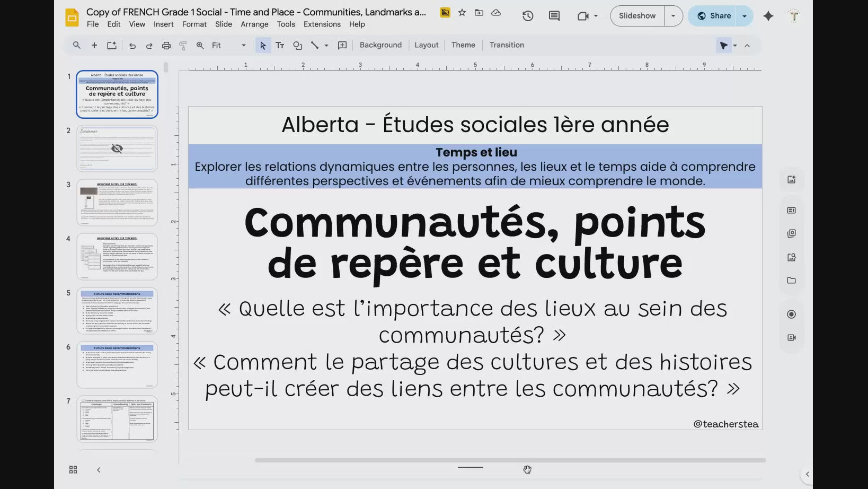This screenshot has width=868, height=489.
Task: Click the Background button
Action: click(x=380, y=45)
